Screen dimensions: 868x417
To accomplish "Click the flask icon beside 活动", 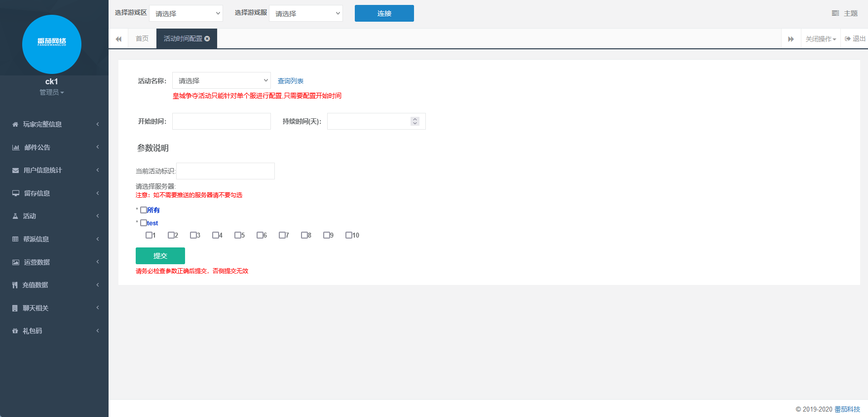I will [x=15, y=216].
